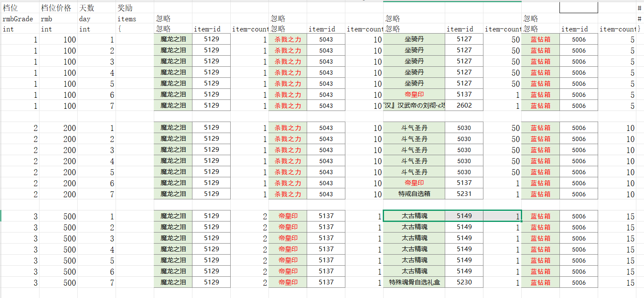The image size is (644, 298).
Task: Click "5137" in the 100-rmb day 6 row
Action: pyautogui.click(x=464, y=94)
